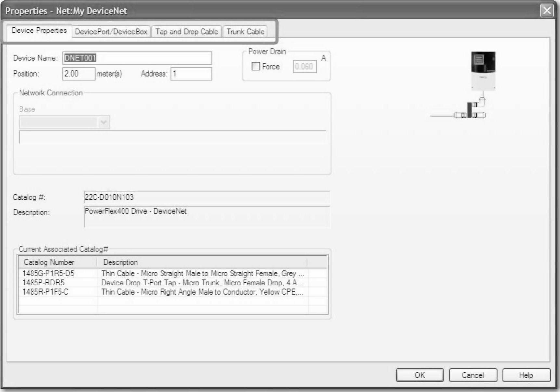Open the DevicePort/DeviceBox tab
The width and height of the screenshot is (560, 392).
coord(111,32)
